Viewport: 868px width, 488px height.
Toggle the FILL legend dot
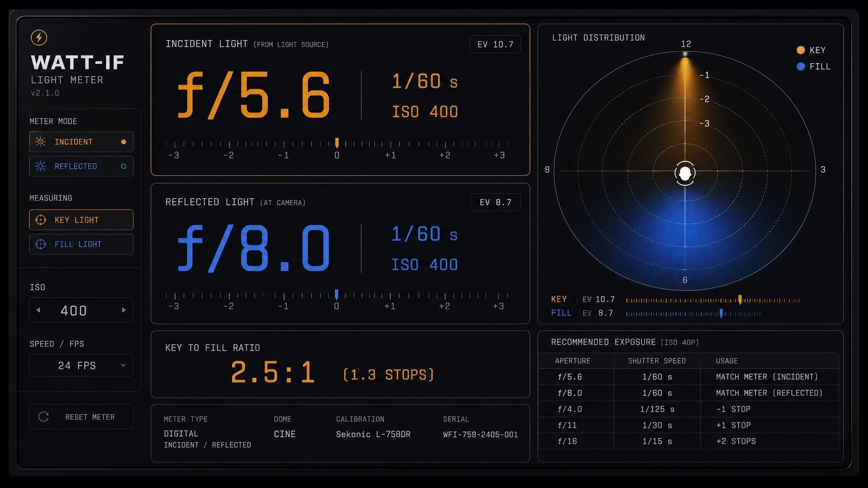[x=801, y=66]
